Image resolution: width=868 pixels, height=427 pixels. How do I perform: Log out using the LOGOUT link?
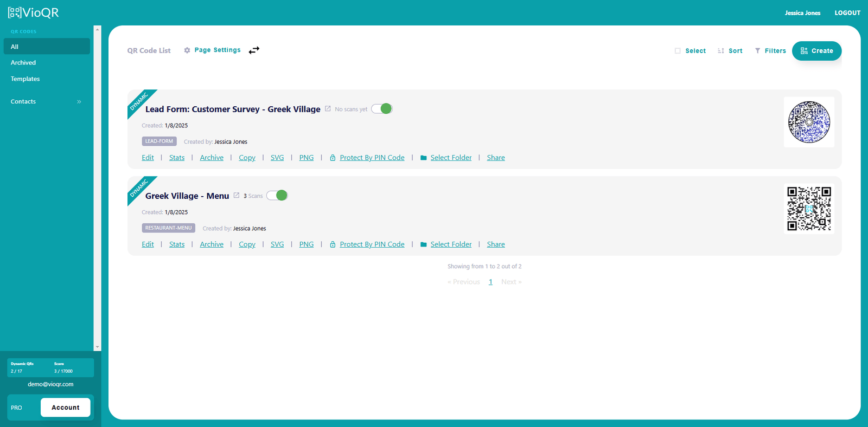pos(847,13)
